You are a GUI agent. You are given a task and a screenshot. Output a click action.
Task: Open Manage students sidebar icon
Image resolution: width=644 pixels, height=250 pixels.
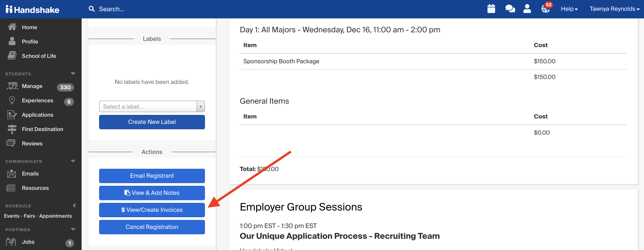point(12,86)
